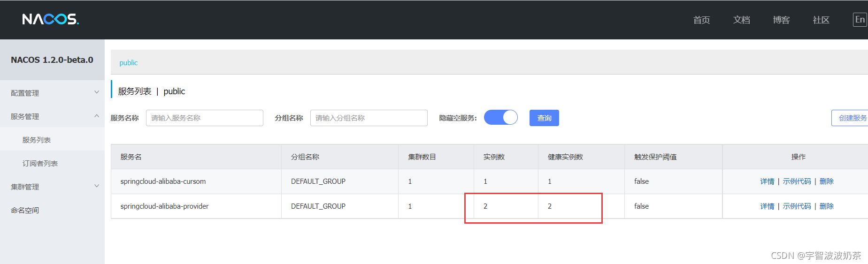Click healthy instance count 2 in provider row
The image size is (868, 264).
coord(550,206)
